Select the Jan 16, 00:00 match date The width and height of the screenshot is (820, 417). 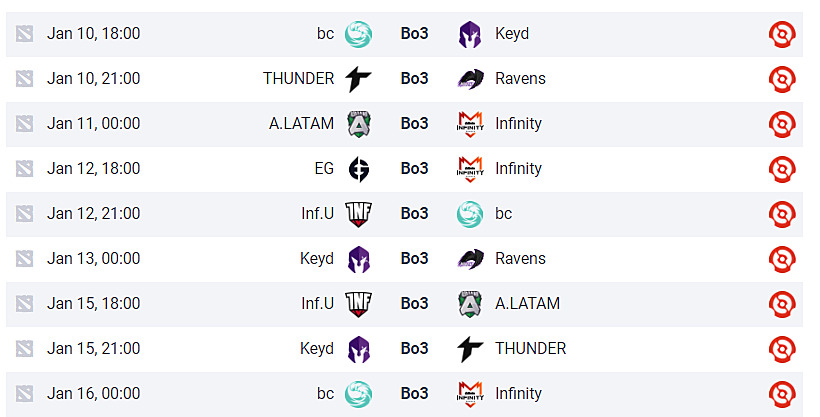pyautogui.click(x=93, y=394)
